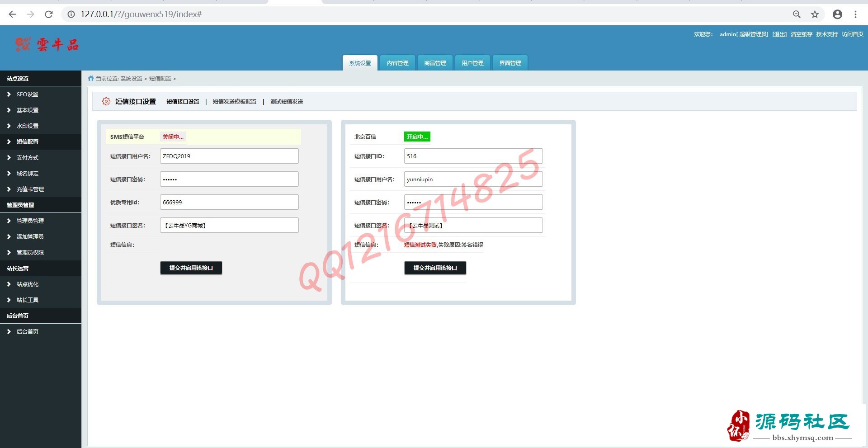Click the 云牛品 logo
Image resolution: width=868 pixels, height=448 pixels.
47,44
